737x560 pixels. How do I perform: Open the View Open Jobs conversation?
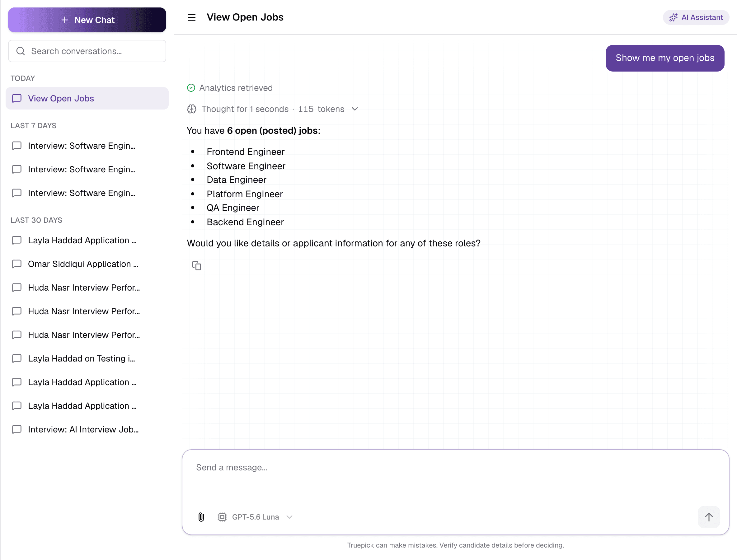87,98
